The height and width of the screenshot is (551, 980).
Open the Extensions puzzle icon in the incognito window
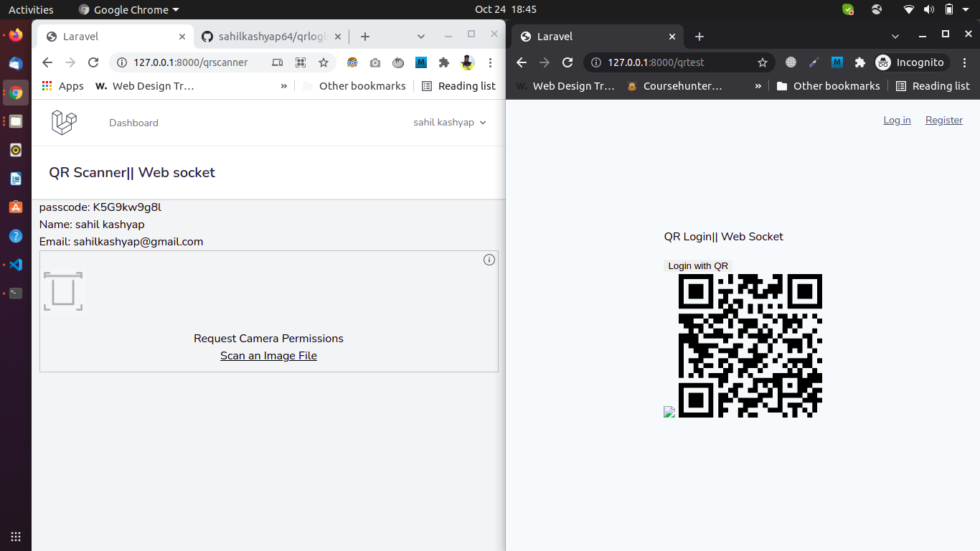860,62
